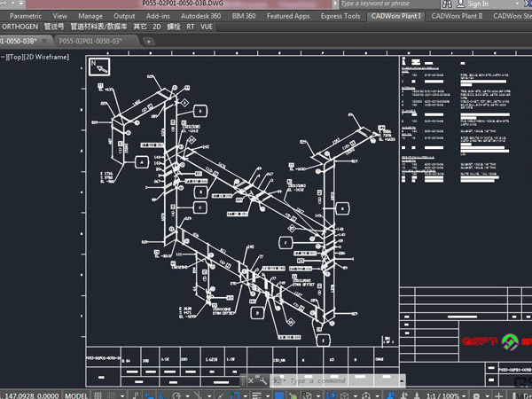Click the Dynamic UCS icon
The width and height of the screenshot is (532, 399).
[x=331, y=395]
